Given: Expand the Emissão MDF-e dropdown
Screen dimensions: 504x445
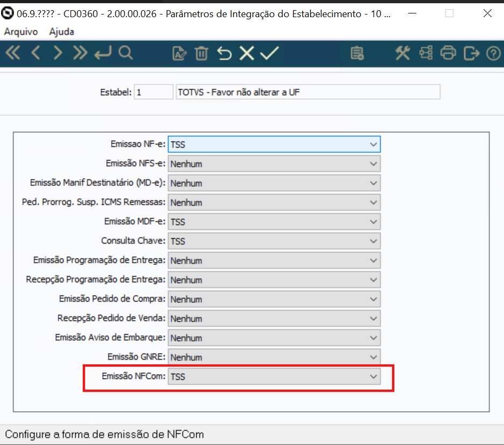Looking at the screenshot, I should pyautogui.click(x=274, y=221).
